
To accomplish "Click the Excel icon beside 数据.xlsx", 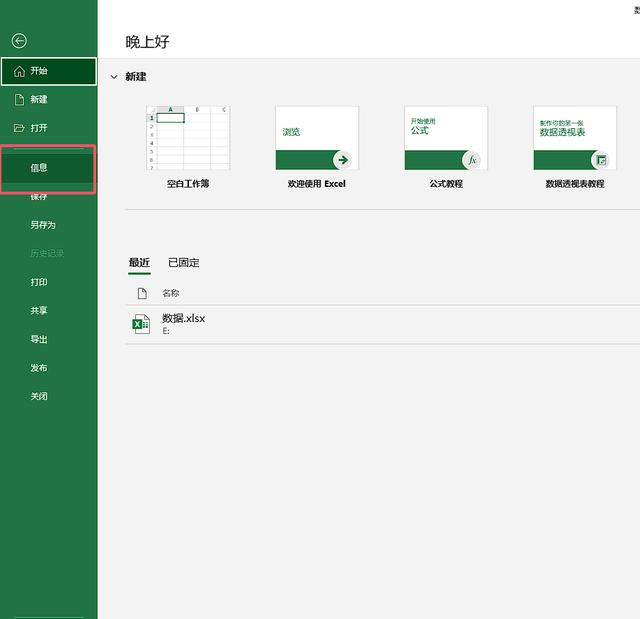I will pyautogui.click(x=141, y=324).
